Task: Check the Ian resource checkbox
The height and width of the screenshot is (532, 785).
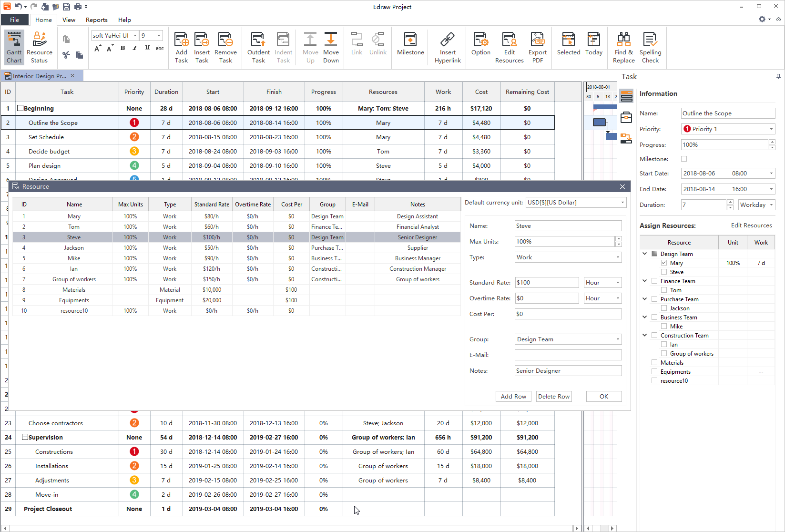Action: click(x=664, y=344)
